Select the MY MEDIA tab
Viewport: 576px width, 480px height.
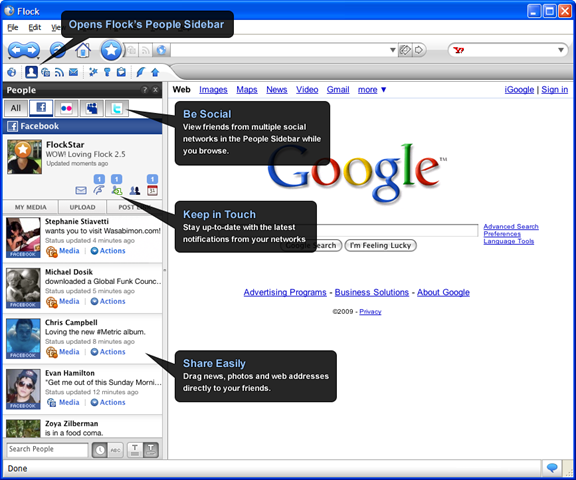pyautogui.click(x=30, y=207)
